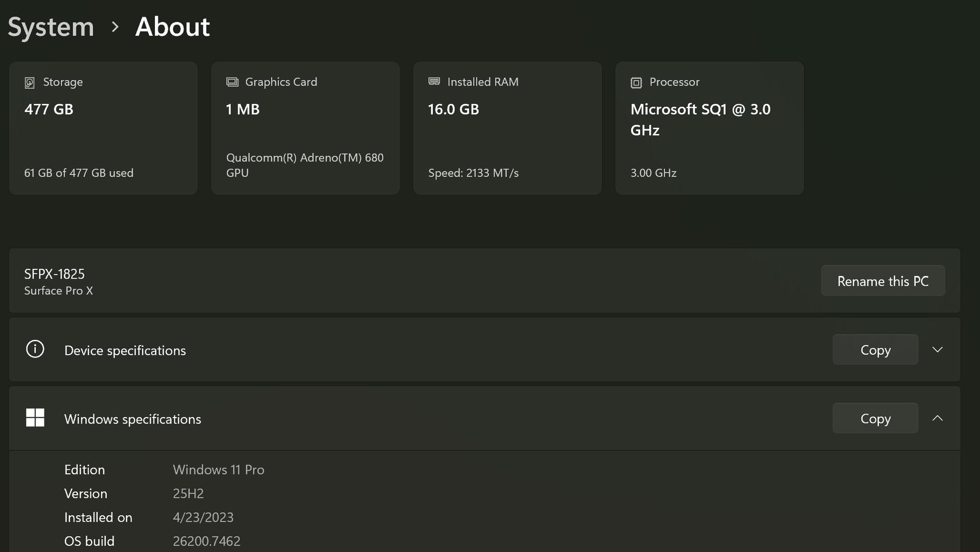Screen dimensions: 980x552
Task: Click the breadcrumb arrow after System
Action: point(115,27)
